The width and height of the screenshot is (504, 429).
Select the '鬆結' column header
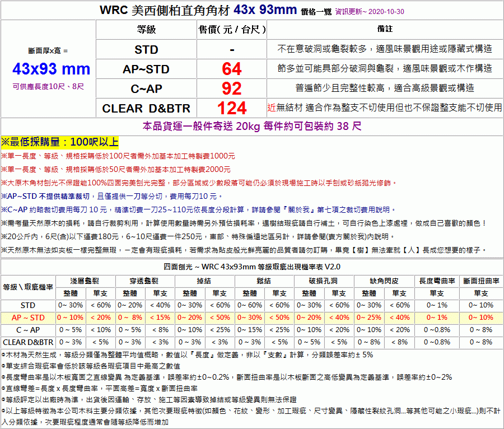264,281
